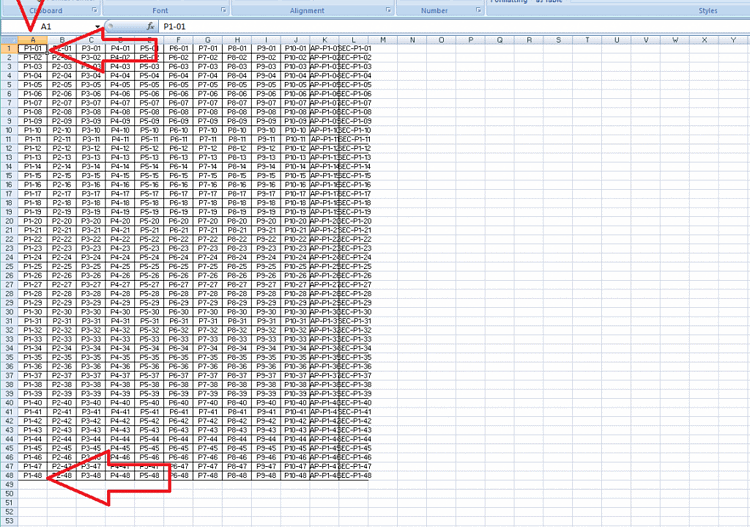This screenshot has width=750, height=527.
Task: Select column X header
Action: (x=704, y=40)
